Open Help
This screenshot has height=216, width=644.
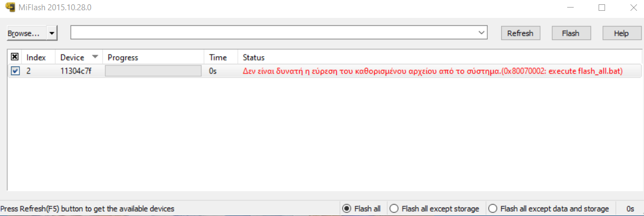pos(621,33)
